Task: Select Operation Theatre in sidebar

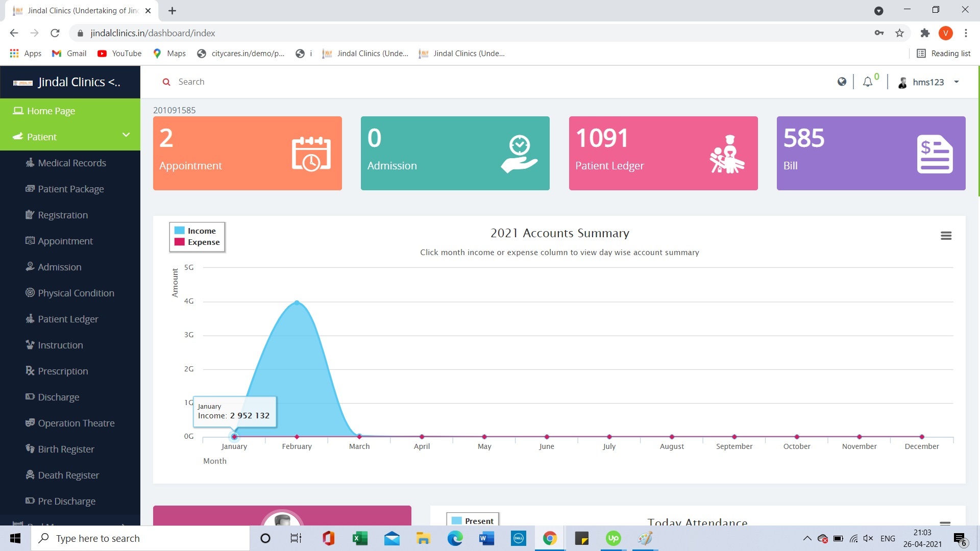Action: tap(76, 423)
